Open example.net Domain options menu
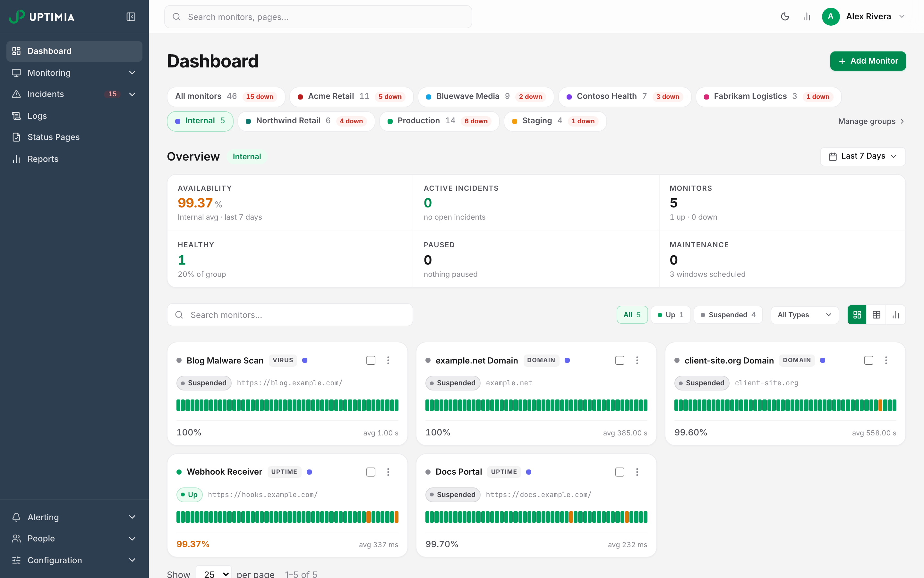 (637, 360)
